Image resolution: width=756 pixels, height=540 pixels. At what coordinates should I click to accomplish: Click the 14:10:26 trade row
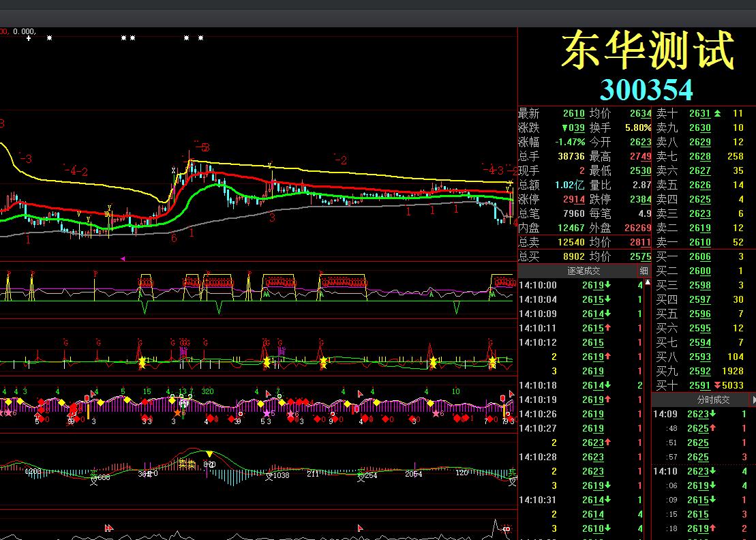[x=581, y=414]
